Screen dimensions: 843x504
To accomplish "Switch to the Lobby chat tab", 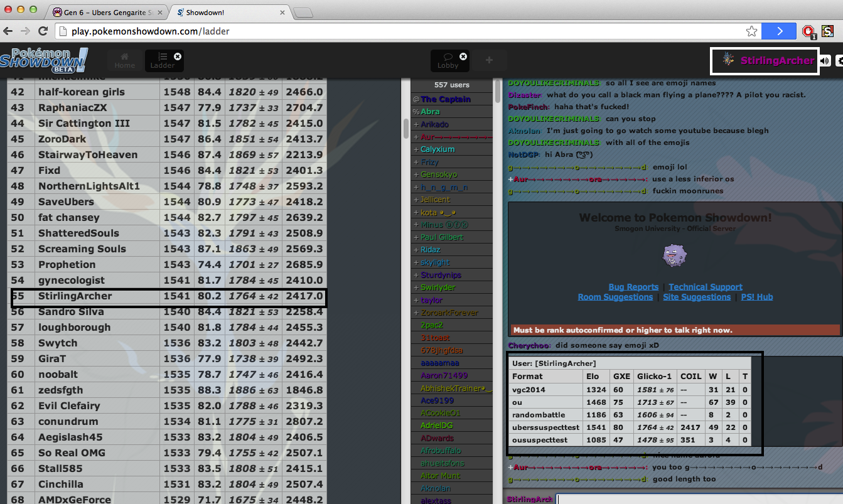I will point(447,60).
